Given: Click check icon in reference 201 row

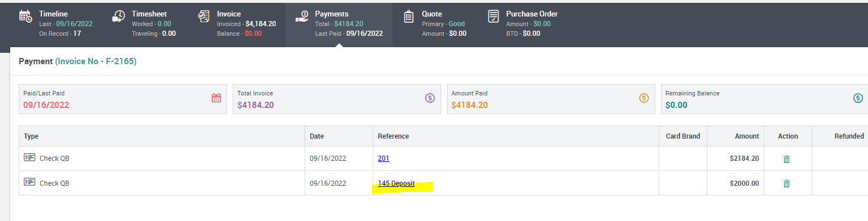Looking at the screenshot, I should tap(30, 157).
